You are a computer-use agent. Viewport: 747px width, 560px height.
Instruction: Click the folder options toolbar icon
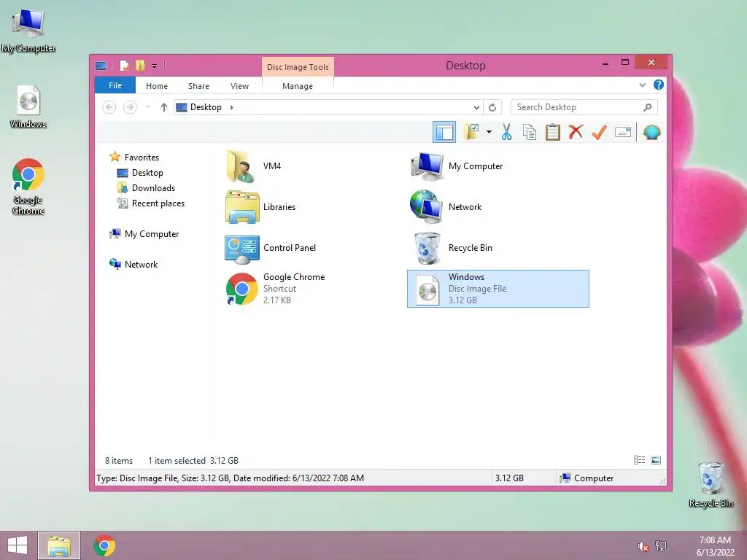(x=472, y=132)
